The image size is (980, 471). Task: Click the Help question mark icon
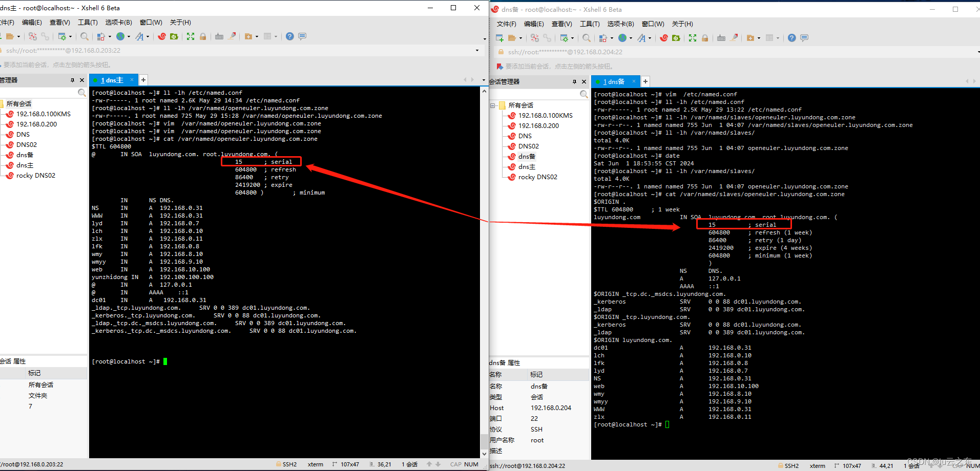[x=289, y=36]
